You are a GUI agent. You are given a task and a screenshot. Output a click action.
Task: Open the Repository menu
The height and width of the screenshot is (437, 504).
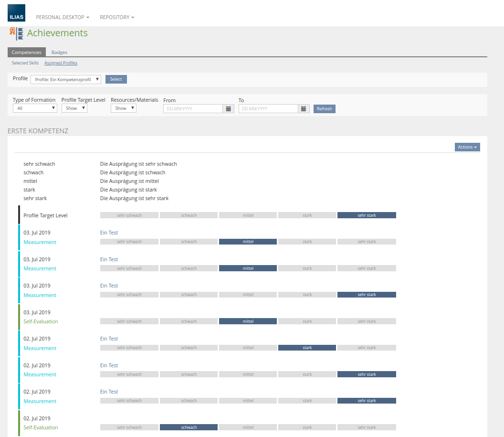[x=116, y=17]
